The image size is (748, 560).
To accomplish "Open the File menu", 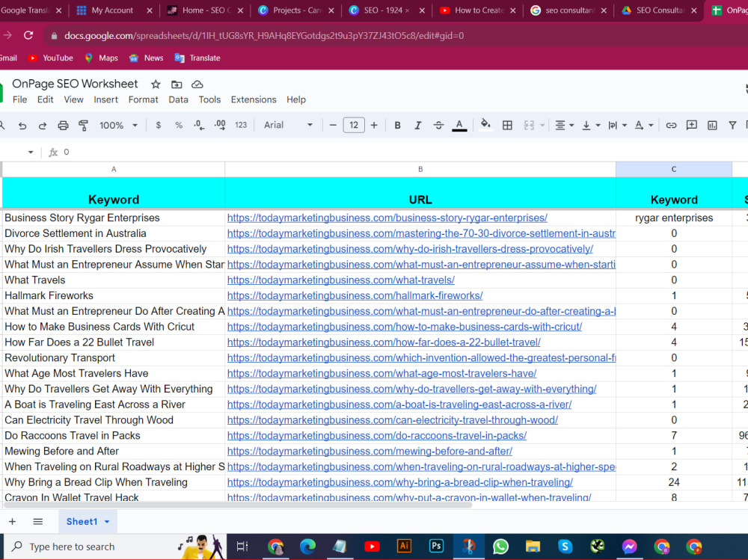I will pyautogui.click(x=19, y=99).
